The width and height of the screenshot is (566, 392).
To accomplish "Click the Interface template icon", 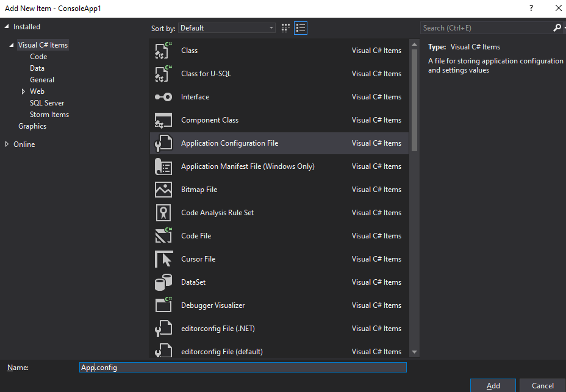I will click(x=163, y=97).
